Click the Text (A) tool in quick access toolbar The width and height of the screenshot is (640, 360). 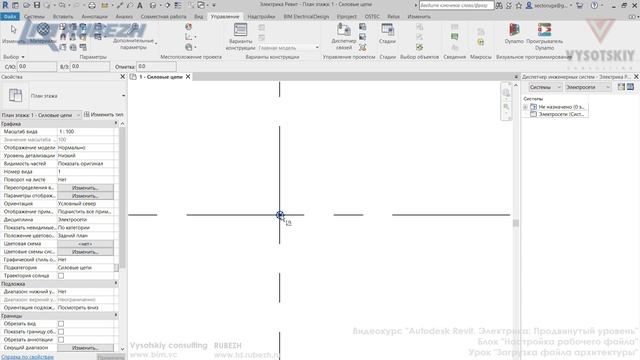point(140,5)
